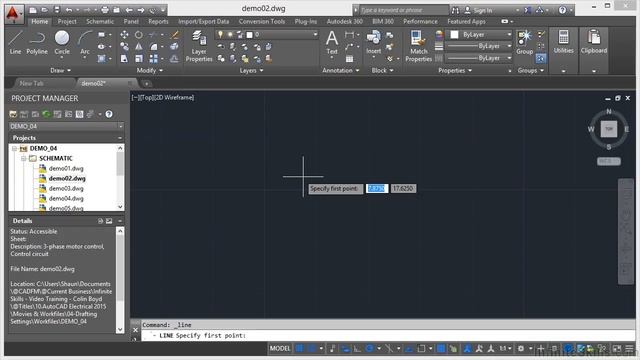Open the Clipboard panel
The image size is (640, 360).
(594, 42)
